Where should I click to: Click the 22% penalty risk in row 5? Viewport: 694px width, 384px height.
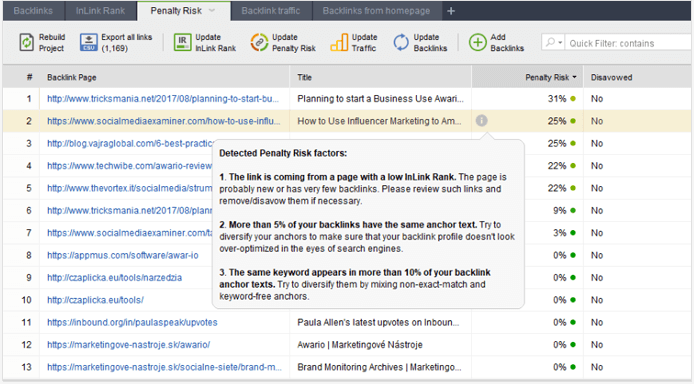point(557,188)
